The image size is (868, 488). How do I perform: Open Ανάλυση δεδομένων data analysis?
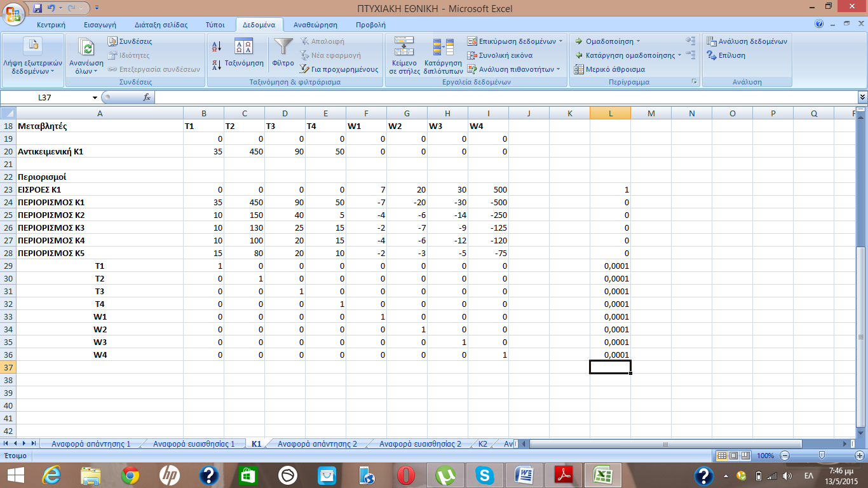(747, 41)
